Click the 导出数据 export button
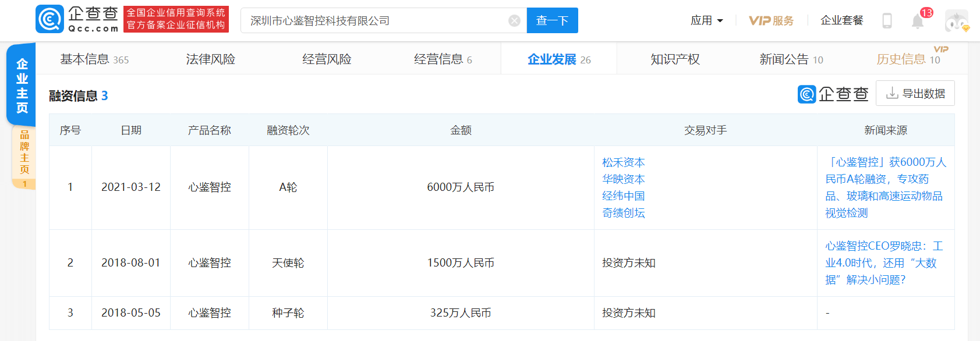This screenshot has height=341, width=980. coord(915,93)
